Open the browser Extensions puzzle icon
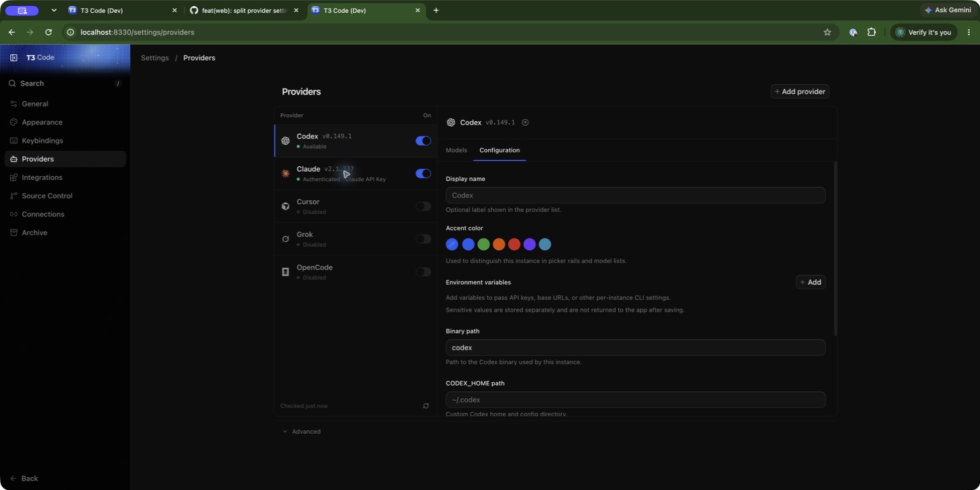Image resolution: width=980 pixels, height=490 pixels. tap(872, 32)
